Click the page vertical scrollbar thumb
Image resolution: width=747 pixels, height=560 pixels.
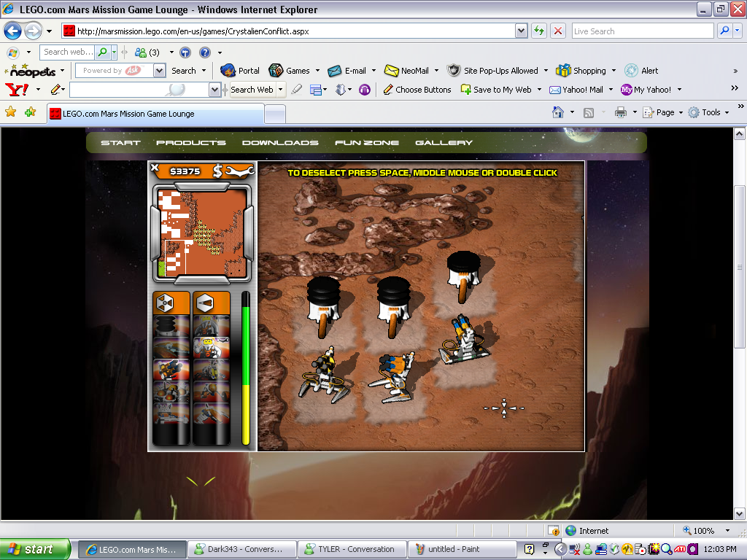tap(740, 267)
